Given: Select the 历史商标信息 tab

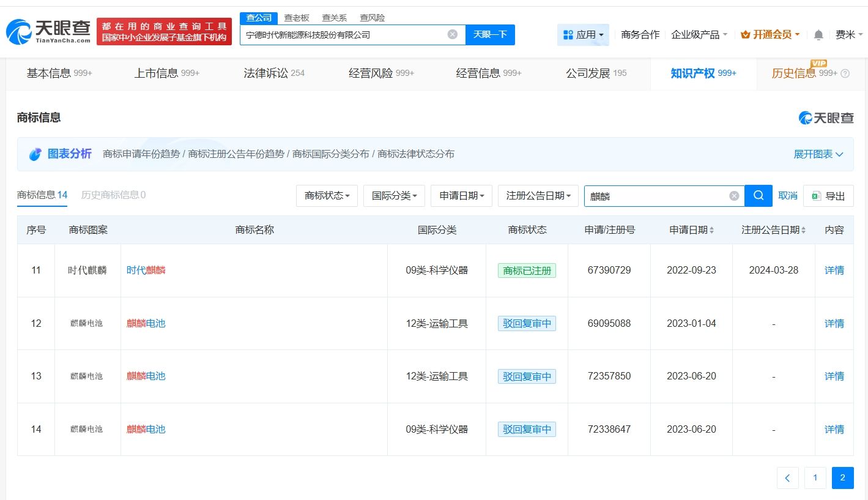Looking at the screenshot, I should [x=113, y=195].
